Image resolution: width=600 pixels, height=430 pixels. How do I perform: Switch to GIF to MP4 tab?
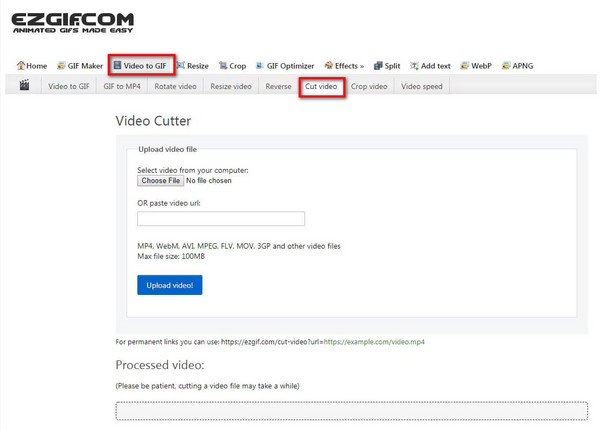[x=122, y=86]
